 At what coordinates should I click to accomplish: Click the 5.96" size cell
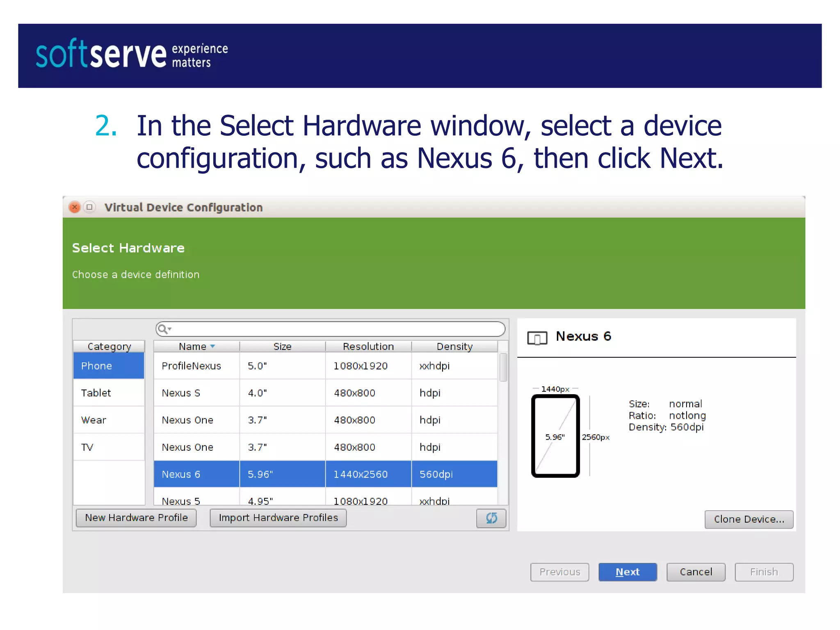point(283,474)
